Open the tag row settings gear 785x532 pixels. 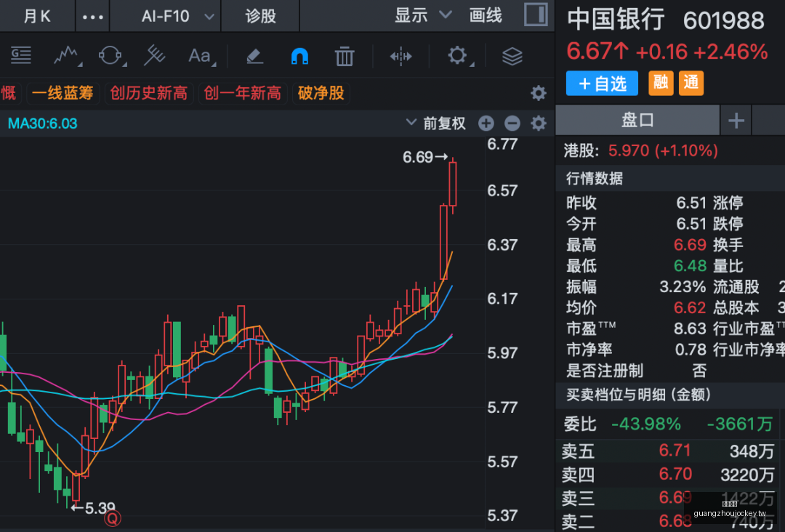[x=538, y=92]
